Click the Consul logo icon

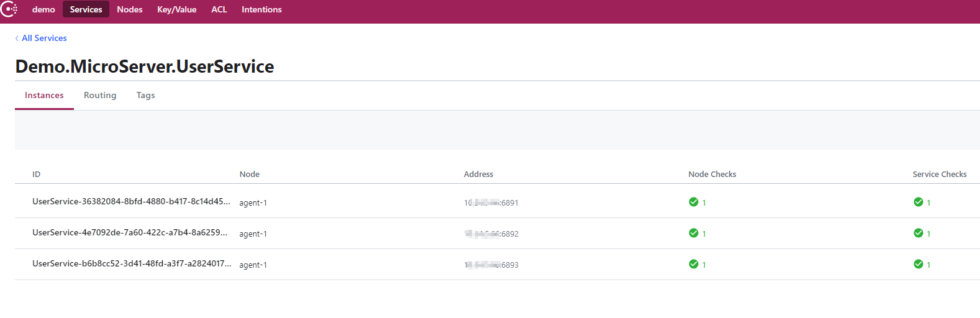click(9, 9)
